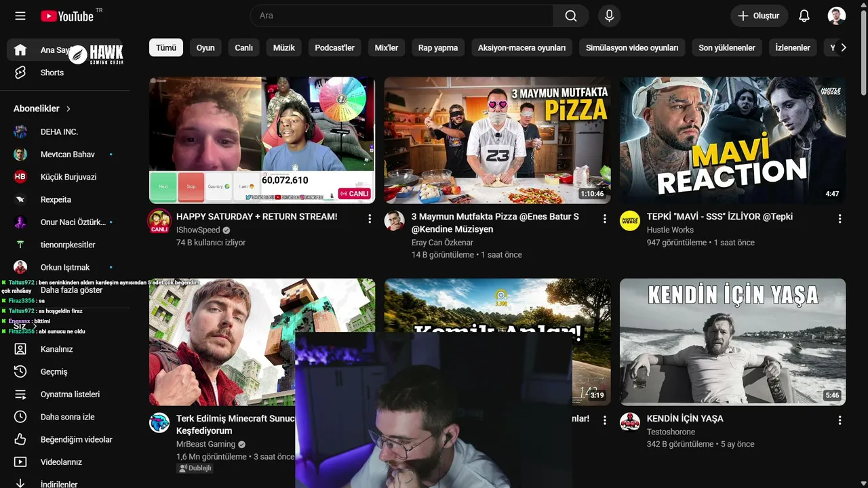Screen dimensions: 868x488
Task: Open options menu for 3 Maymun Mutfakta video
Action: [x=605, y=218]
